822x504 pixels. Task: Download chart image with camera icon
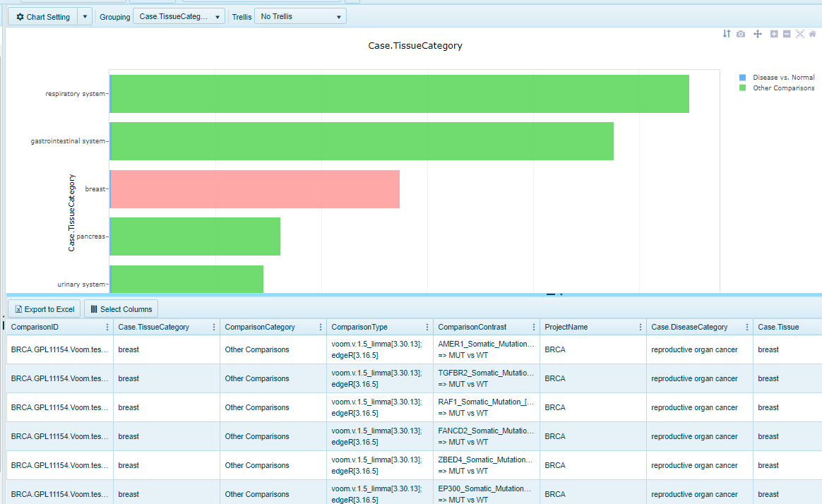coord(740,34)
